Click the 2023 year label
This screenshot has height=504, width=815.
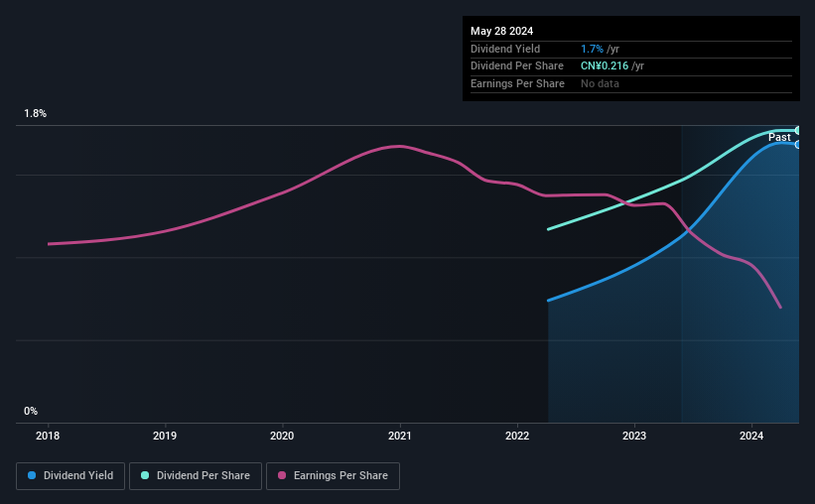tap(634, 435)
